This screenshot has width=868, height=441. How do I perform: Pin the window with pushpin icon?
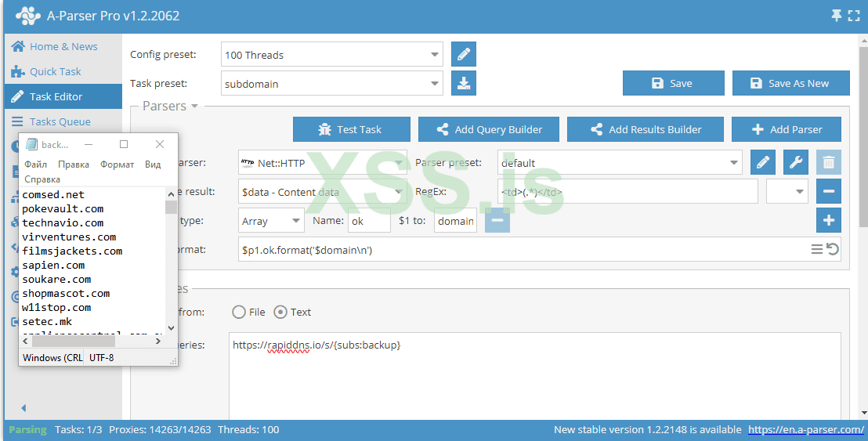[x=837, y=16]
